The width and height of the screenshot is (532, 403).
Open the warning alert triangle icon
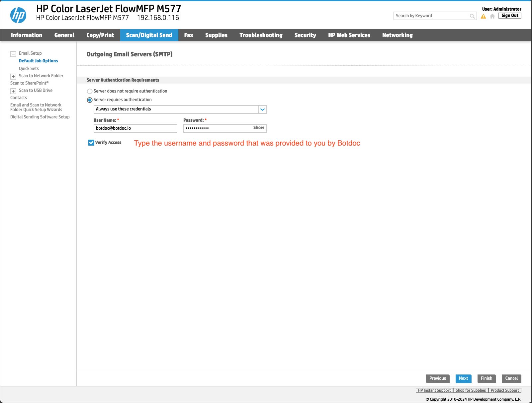point(483,16)
